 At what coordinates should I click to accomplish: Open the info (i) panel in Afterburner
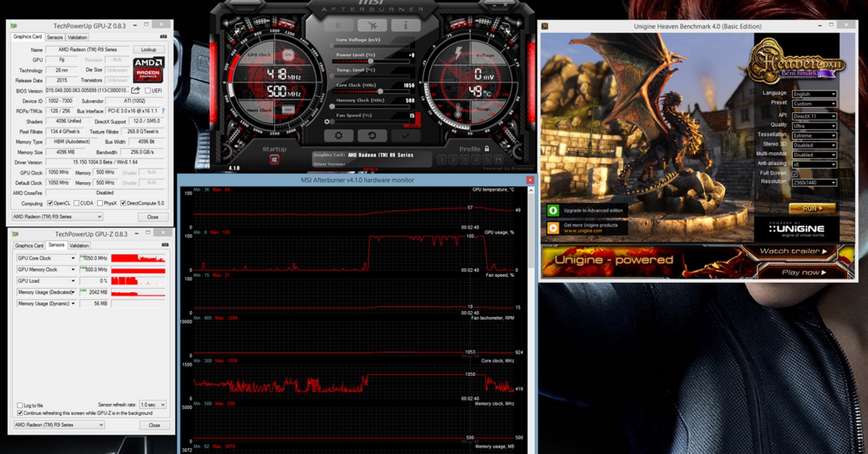[405, 26]
